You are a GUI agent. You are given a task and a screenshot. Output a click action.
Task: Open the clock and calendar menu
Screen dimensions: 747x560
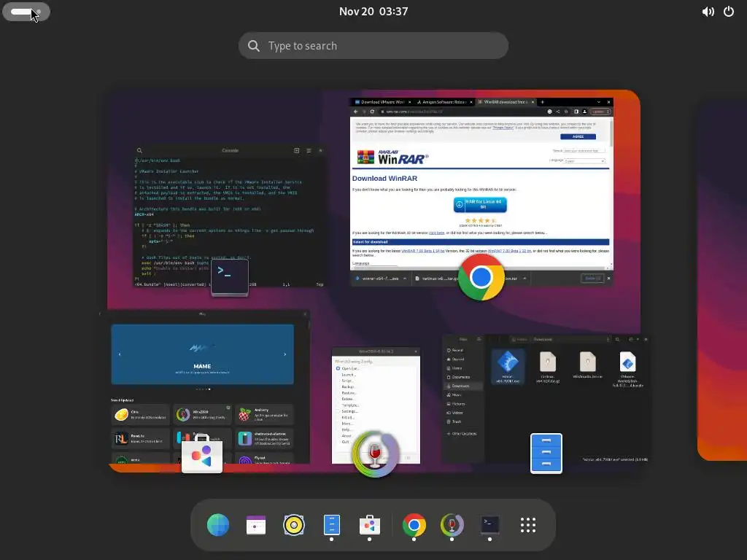tap(373, 12)
